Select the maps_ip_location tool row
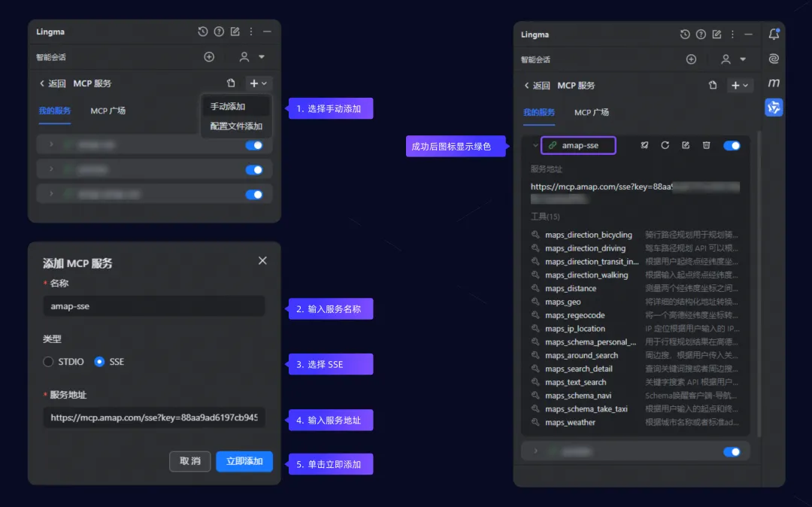Screen dimensions: 812x507 tap(635, 328)
